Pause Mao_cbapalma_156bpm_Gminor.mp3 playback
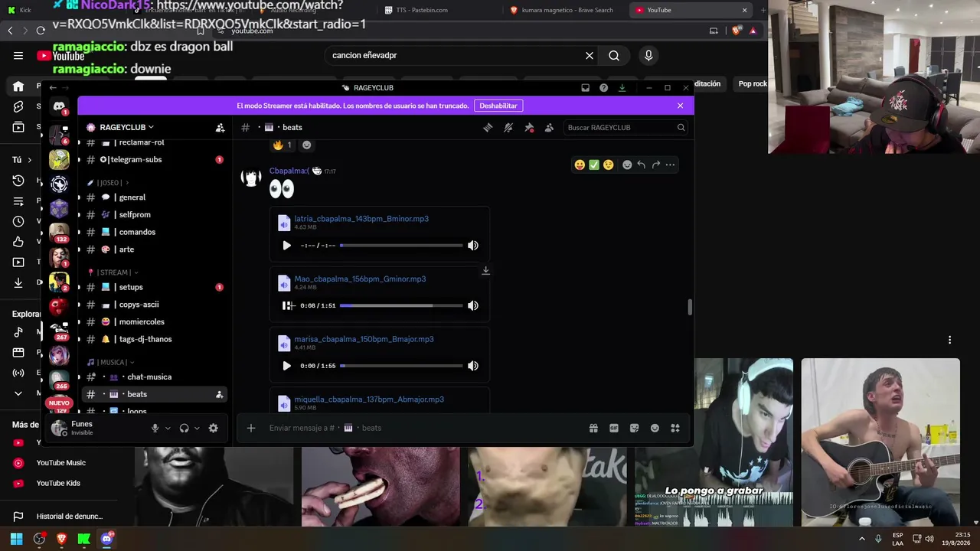 pyautogui.click(x=286, y=305)
